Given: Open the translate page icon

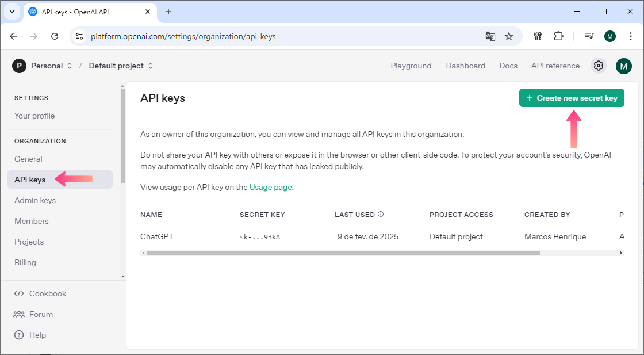Looking at the screenshot, I should pos(490,36).
